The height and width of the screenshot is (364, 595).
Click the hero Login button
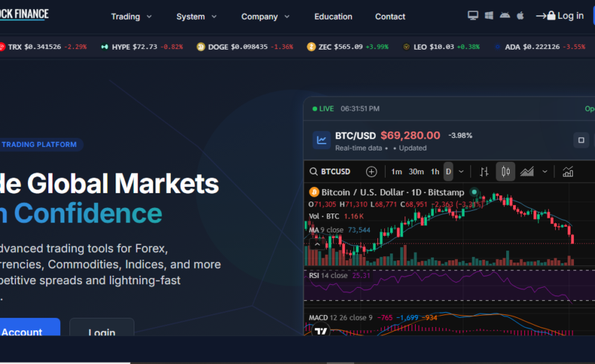[x=101, y=327]
